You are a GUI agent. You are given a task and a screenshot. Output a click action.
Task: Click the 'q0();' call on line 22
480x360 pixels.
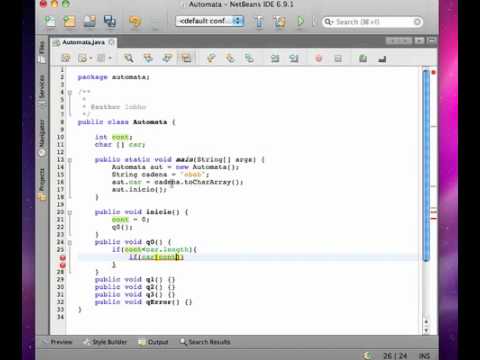(122, 227)
